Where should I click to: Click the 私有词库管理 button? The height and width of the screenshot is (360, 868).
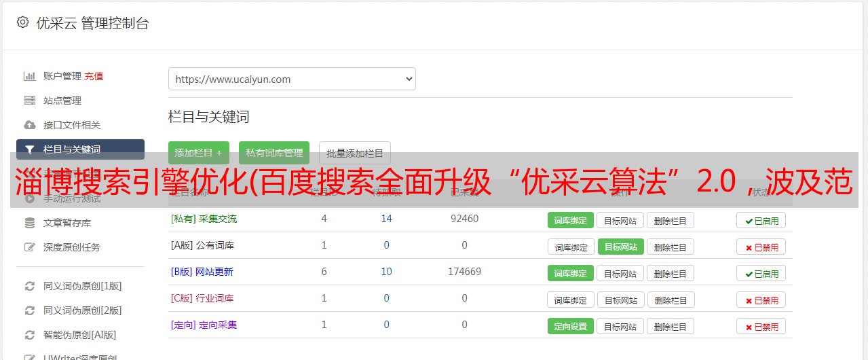coord(274,153)
